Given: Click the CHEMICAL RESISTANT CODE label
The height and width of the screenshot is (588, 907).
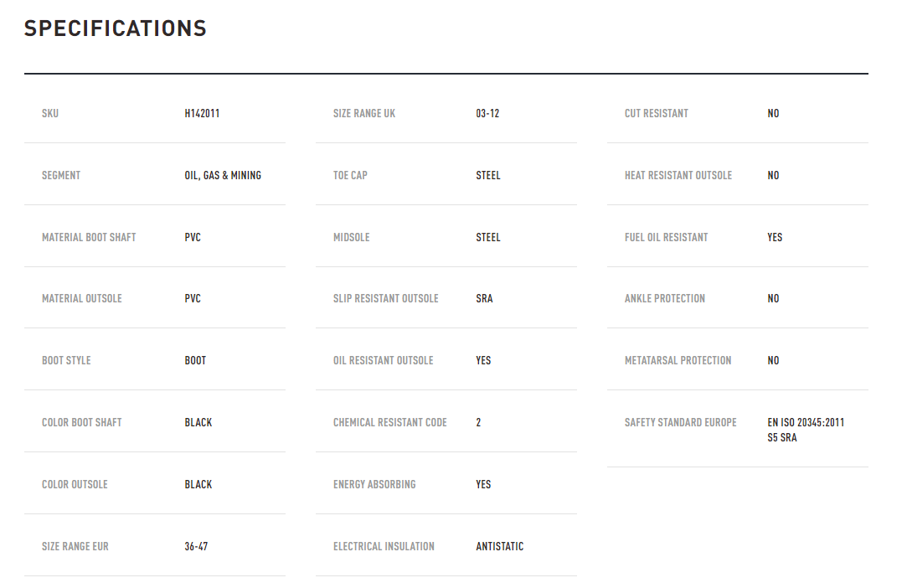Looking at the screenshot, I should pos(390,422).
